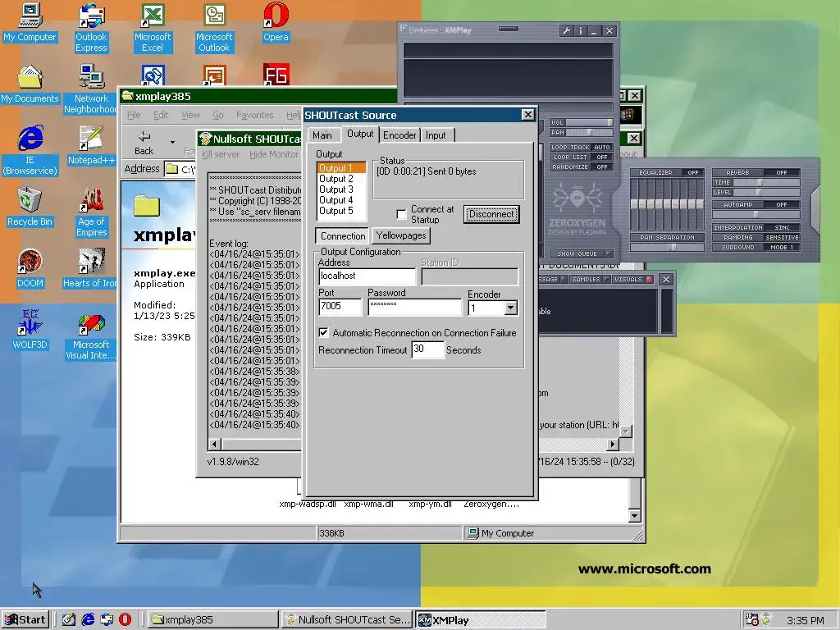The width and height of the screenshot is (840, 630).
Task: Launch the Microsoft Excel desktop shortcut
Action: [x=152, y=28]
